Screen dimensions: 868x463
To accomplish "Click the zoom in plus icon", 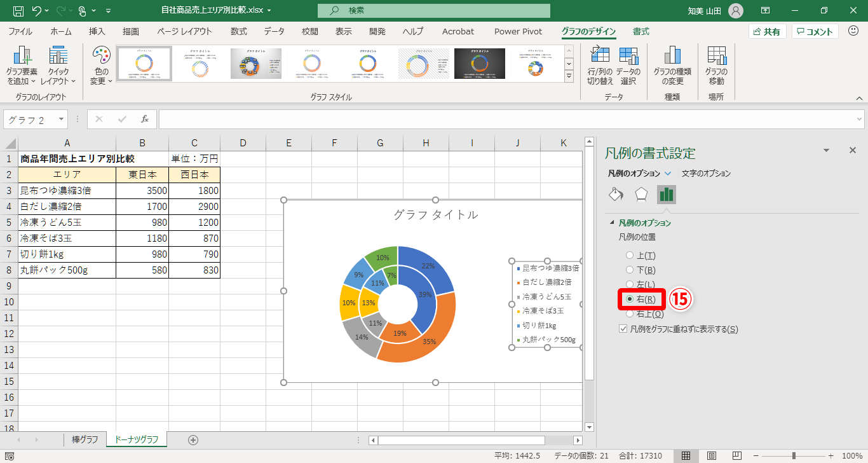I will [831, 456].
